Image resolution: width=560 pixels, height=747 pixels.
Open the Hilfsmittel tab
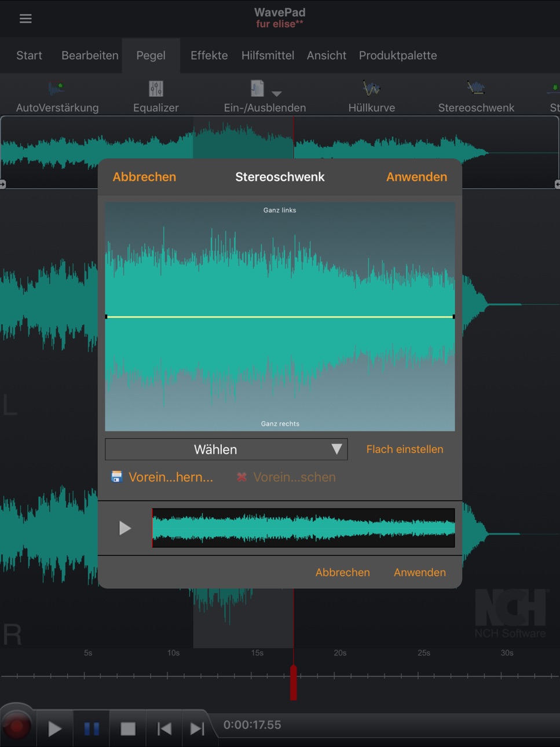(x=268, y=56)
